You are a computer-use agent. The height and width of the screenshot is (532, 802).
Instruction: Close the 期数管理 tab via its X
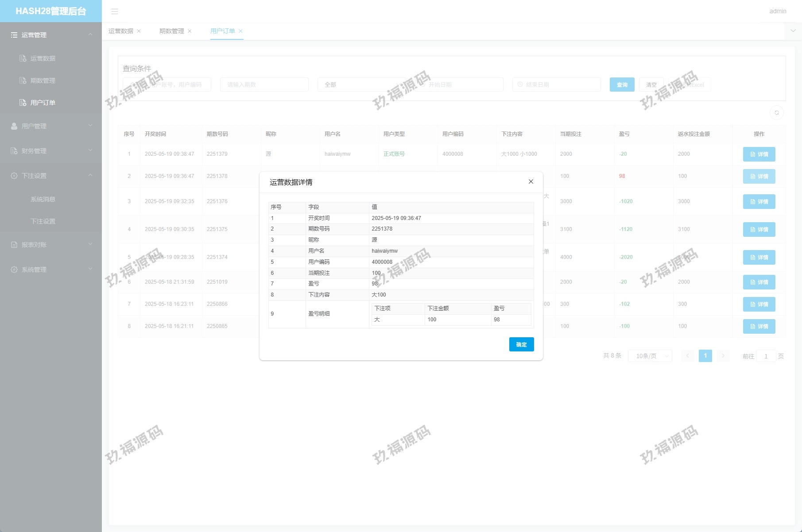(x=190, y=31)
